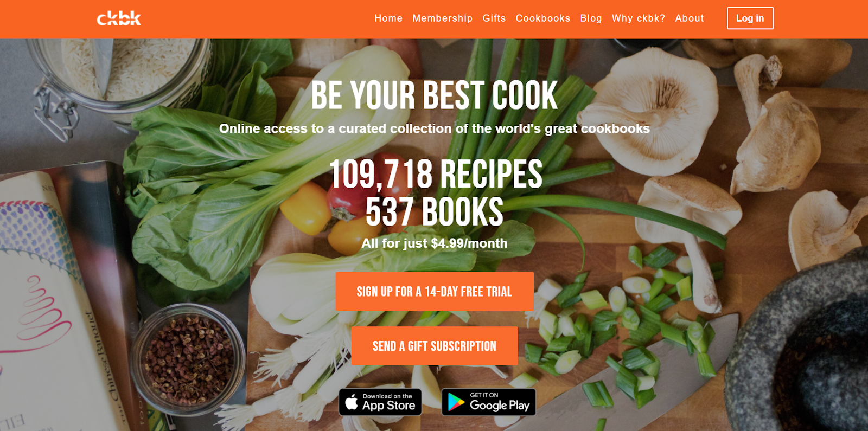Click the $4.99/month price text

click(x=469, y=243)
